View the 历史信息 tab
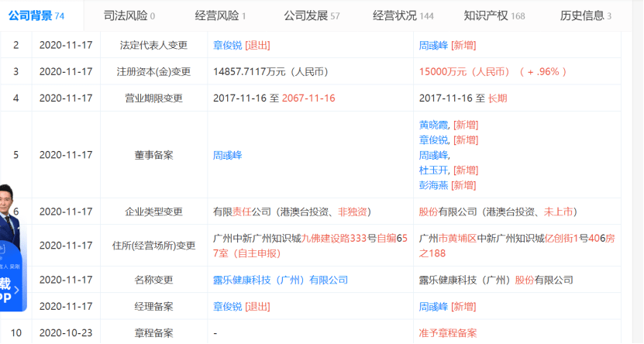 [585, 16]
